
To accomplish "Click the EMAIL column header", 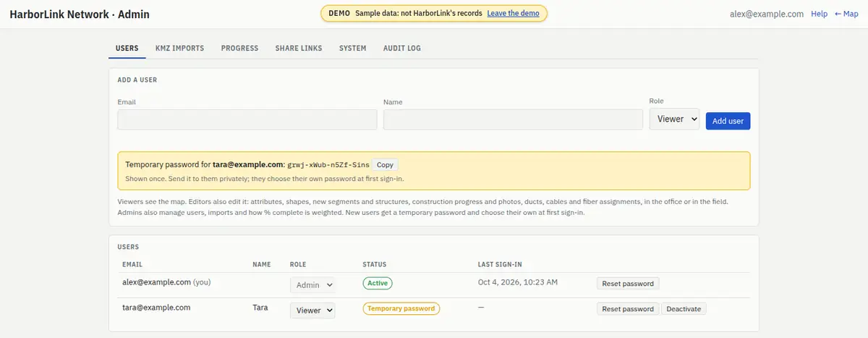I will [132, 265].
